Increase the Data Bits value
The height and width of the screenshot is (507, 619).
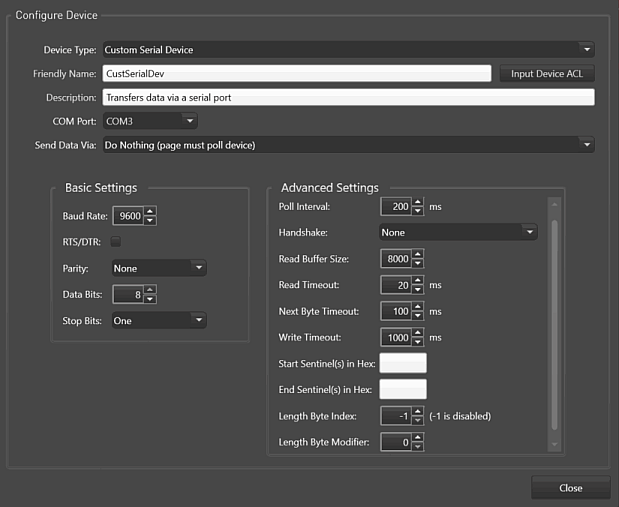point(150,289)
